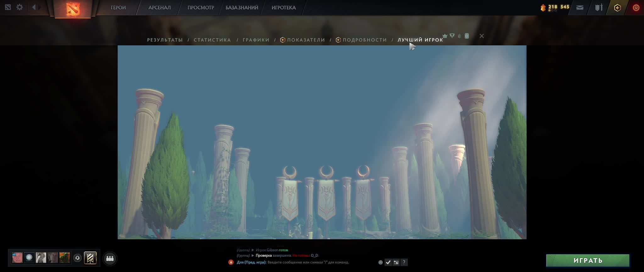Select the fourth party member avatar

(x=53, y=258)
